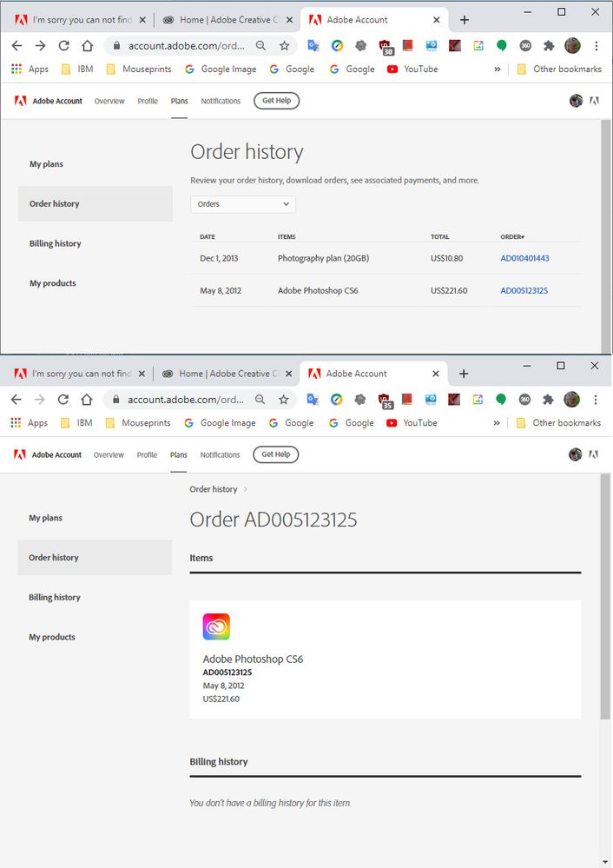Reload the page in Order history window
Image resolution: width=613 pixels, height=868 pixels.
point(64,46)
